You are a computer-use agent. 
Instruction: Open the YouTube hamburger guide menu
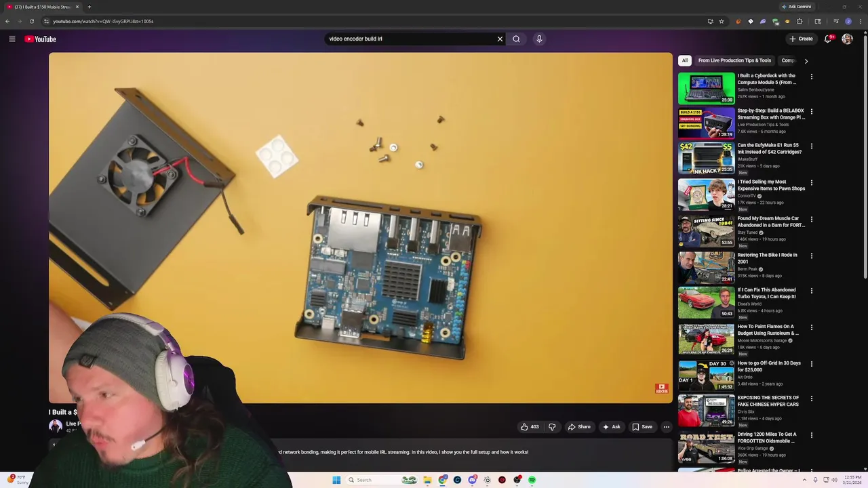(x=12, y=39)
